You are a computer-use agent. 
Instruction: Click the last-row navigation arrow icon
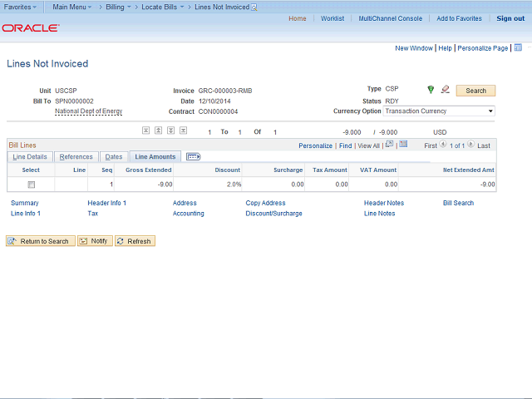point(183,131)
